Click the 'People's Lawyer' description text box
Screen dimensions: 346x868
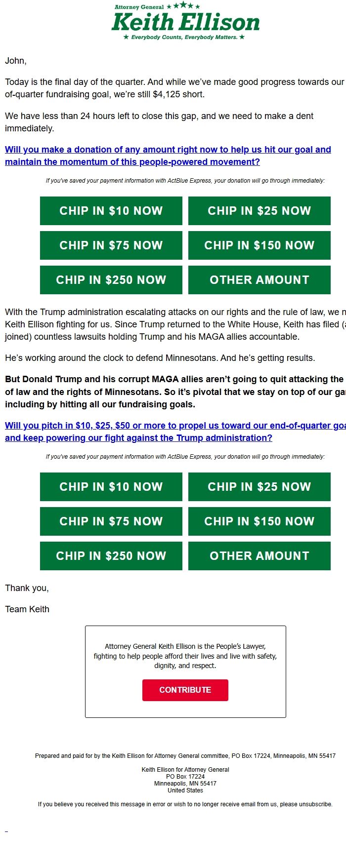click(x=185, y=656)
